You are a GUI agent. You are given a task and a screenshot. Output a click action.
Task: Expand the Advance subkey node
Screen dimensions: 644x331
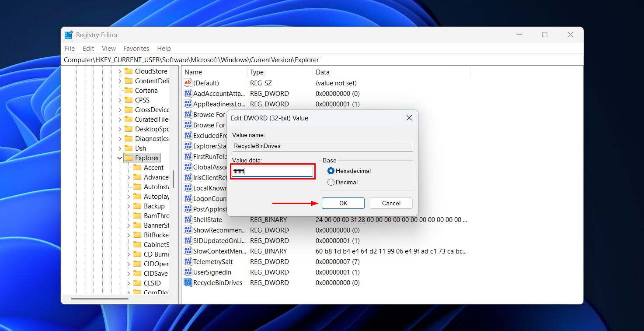click(129, 177)
